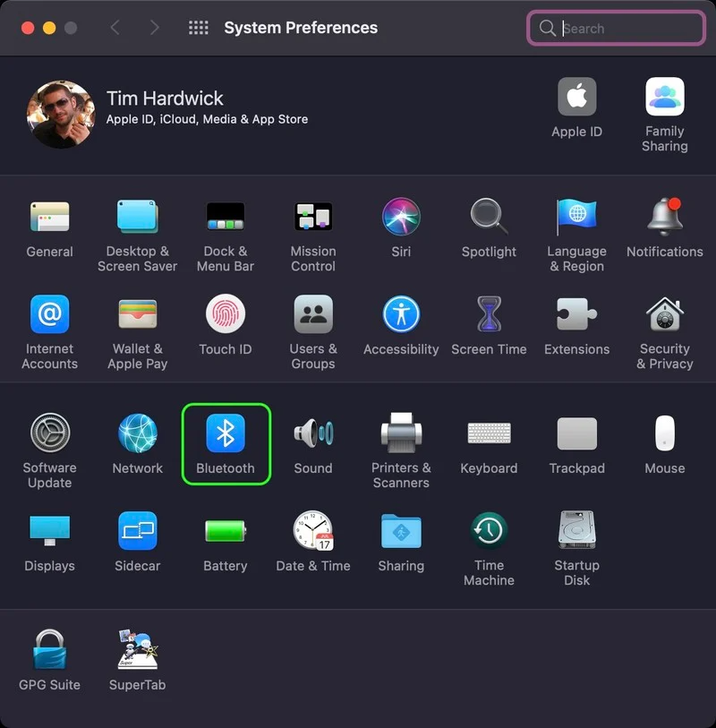Open the Network preferences icon
Viewport: 716px width, 728px height.
click(x=138, y=435)
